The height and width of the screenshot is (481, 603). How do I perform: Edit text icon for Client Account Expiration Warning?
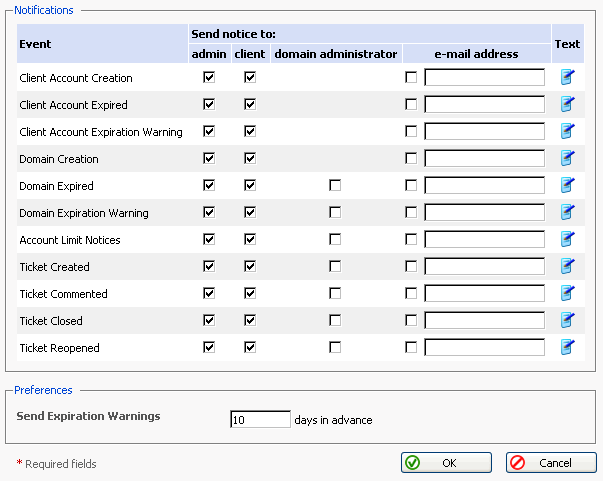[567, 131]
